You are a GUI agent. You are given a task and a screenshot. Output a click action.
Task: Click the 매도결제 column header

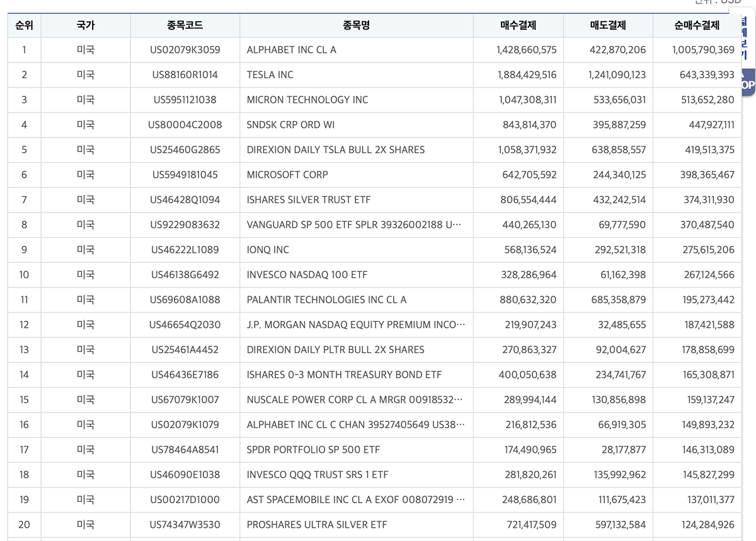point(608,26)
